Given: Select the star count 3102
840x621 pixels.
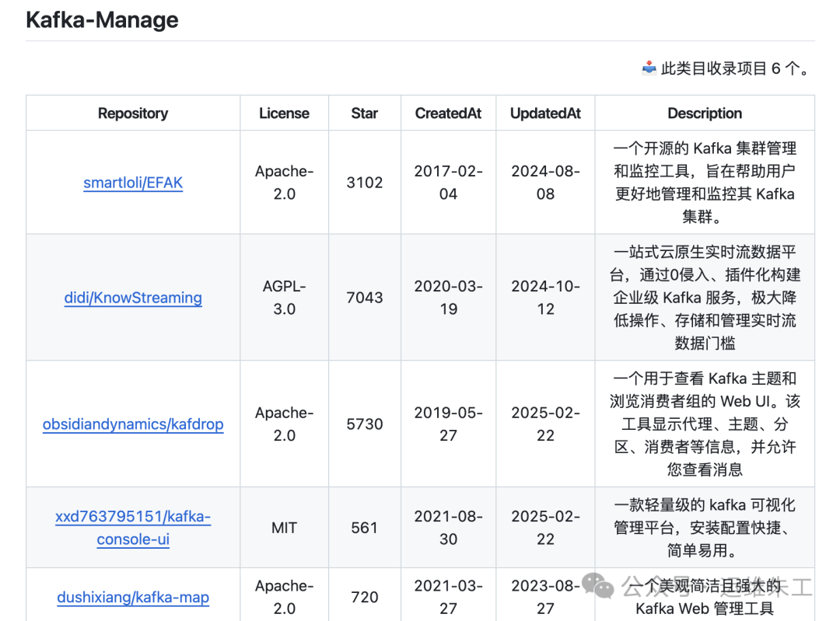Looking at the screenshot, I should tap(364, 183).
